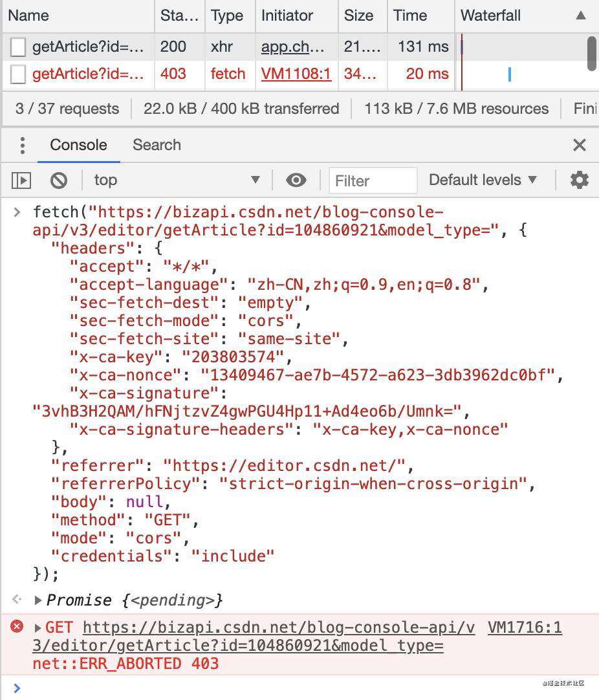Click '113 kB / 7.6 MB resources' summary
Image resolution: width=599 pixels, height=700 pixels.
457,109
